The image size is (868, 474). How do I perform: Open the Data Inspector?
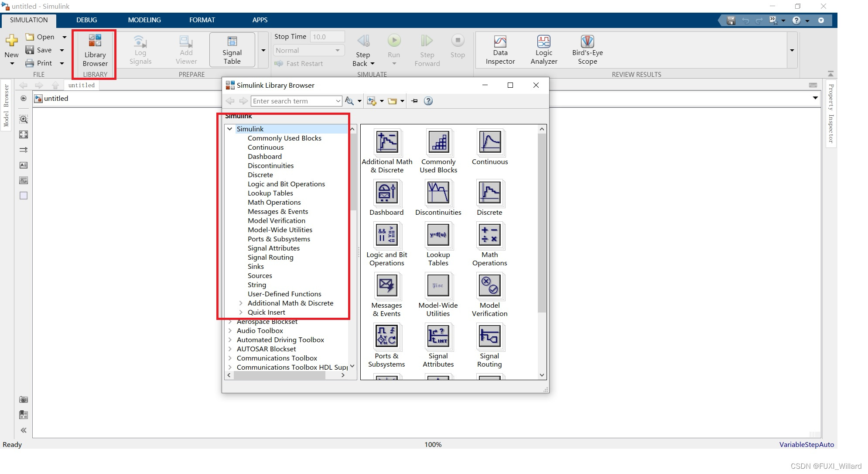pyautogui.click(x=500, y=50)
